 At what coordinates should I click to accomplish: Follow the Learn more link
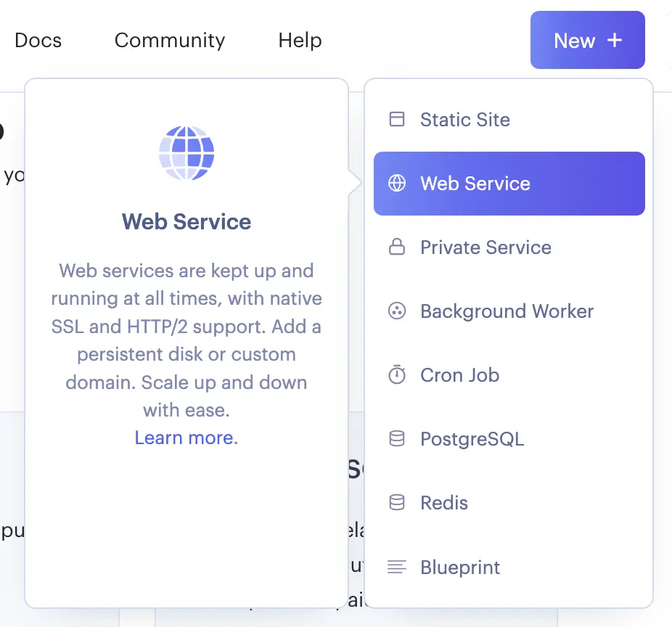coord(186,438)
